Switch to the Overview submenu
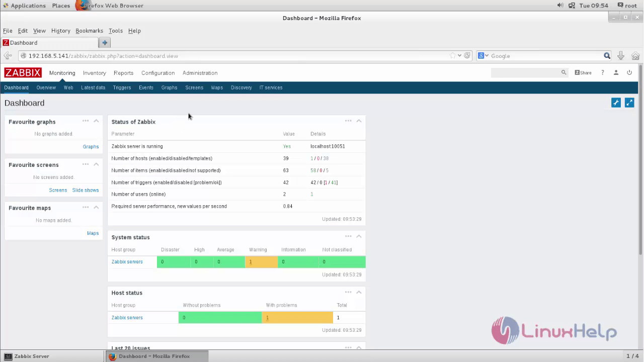 [46, 87]
